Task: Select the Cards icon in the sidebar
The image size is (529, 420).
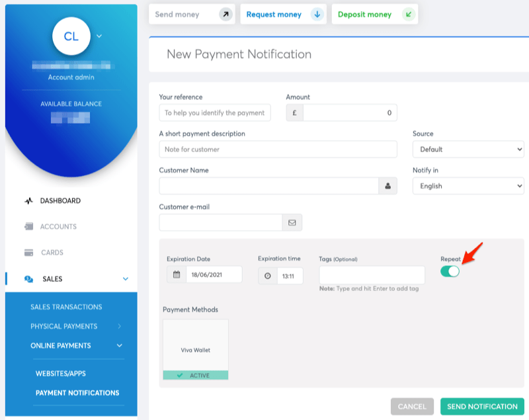Action: tap(28, 253)
